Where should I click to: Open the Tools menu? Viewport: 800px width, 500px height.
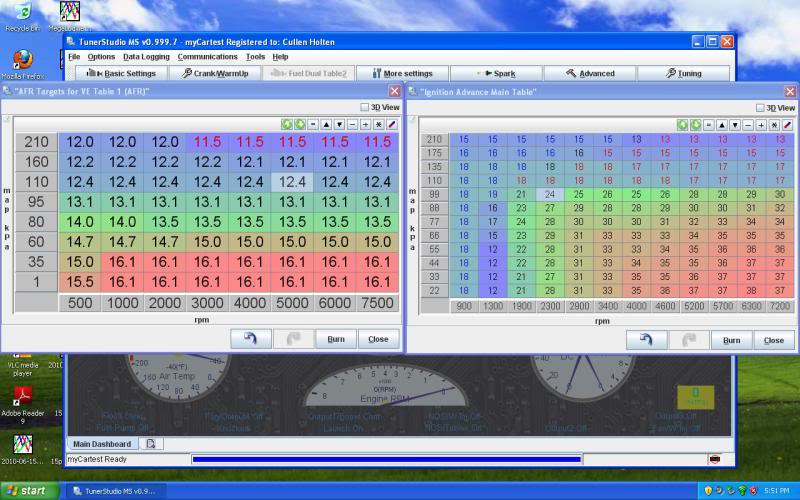pyautogui.click(x=255, y=57)
